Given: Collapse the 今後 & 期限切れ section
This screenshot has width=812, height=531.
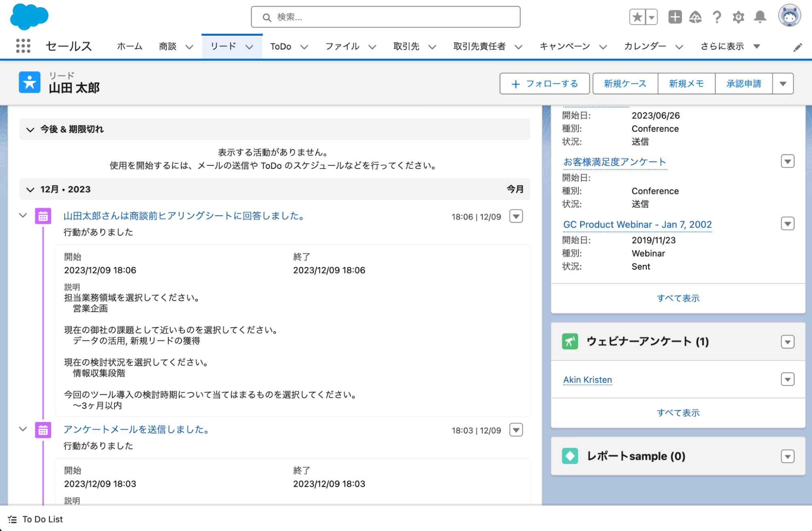Looking at the screenshot, I should pos(30,130).
